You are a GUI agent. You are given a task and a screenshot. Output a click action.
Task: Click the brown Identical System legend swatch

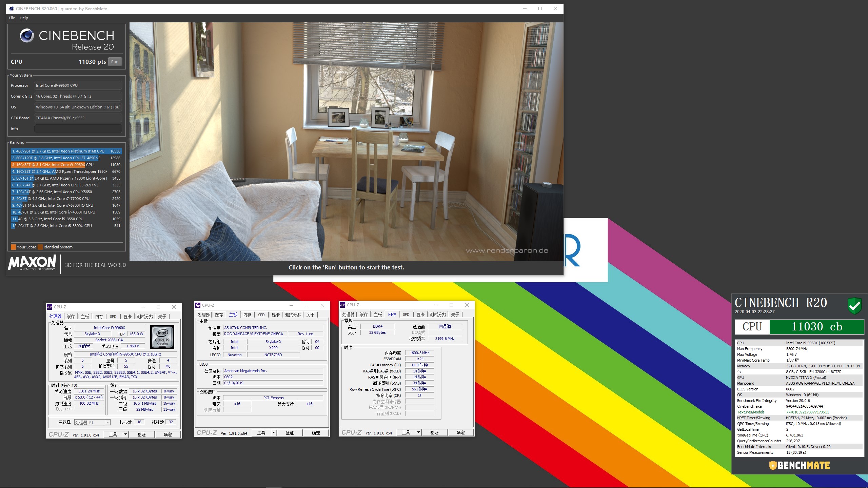pyautogui.click(x=40, y=247)
